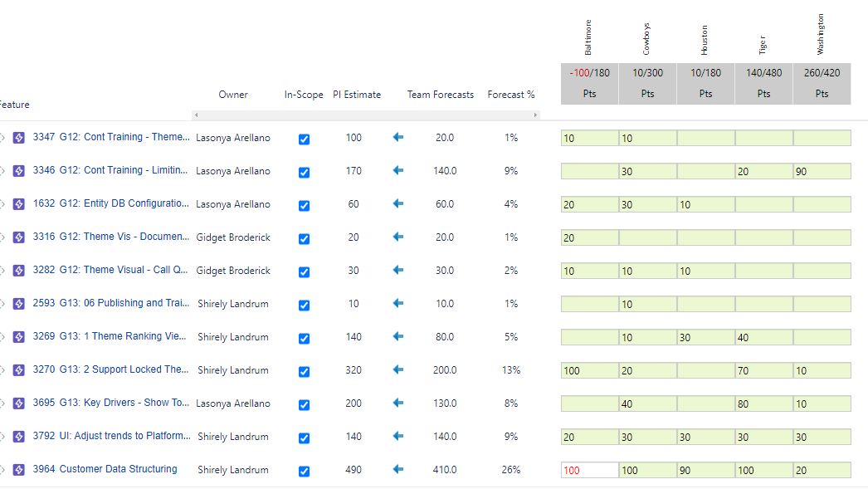Open feature link 1632 G12: Entity DB Configuration
The width and height of the screenshot is (868, 489).
pyautogui.click(x=110, y=203)
